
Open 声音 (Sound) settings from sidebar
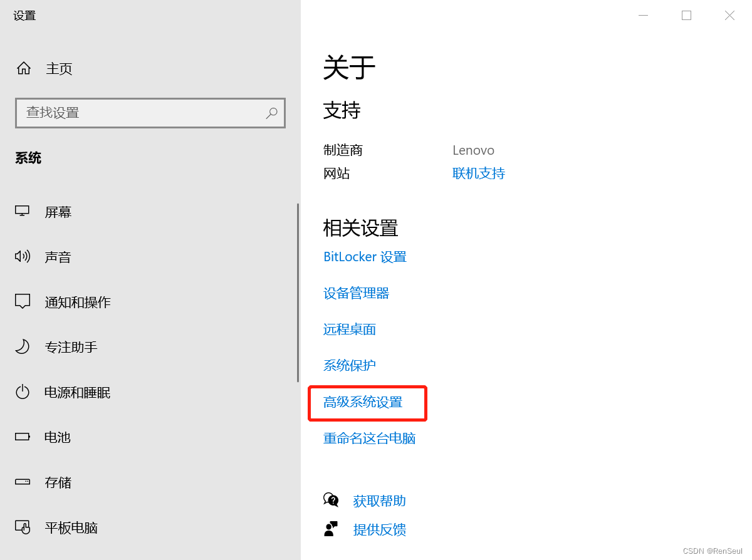click(23, 256)
